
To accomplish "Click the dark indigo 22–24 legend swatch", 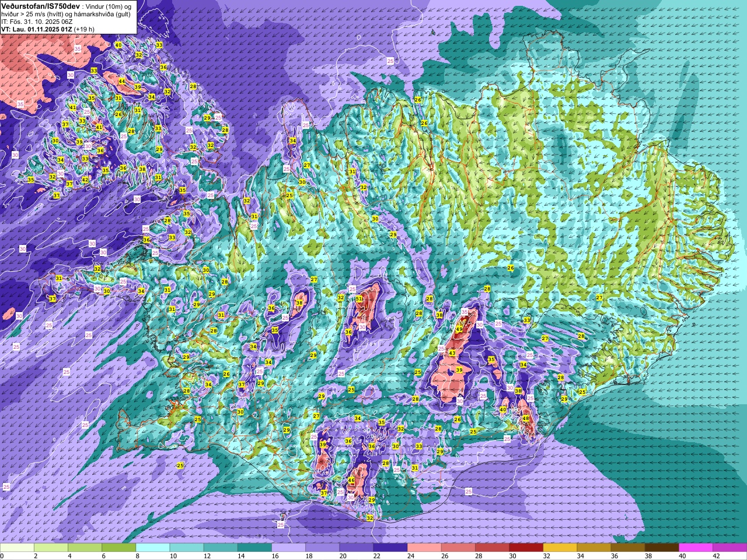I will click(x=390, y=548).
